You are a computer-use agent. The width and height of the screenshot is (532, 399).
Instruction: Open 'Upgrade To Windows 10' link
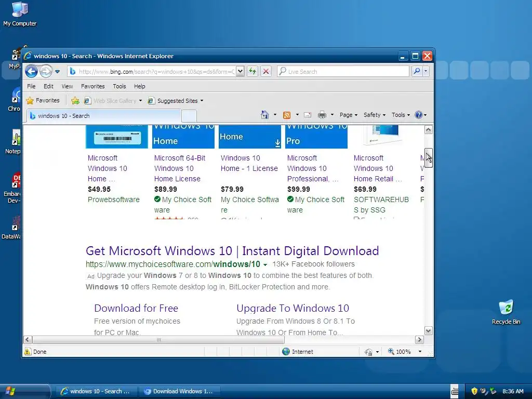(x=292, y=308)
